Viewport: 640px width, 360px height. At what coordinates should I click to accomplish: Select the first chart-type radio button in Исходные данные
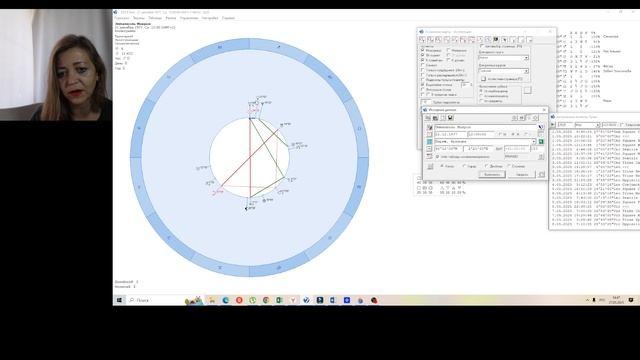[x=442, y=166]
